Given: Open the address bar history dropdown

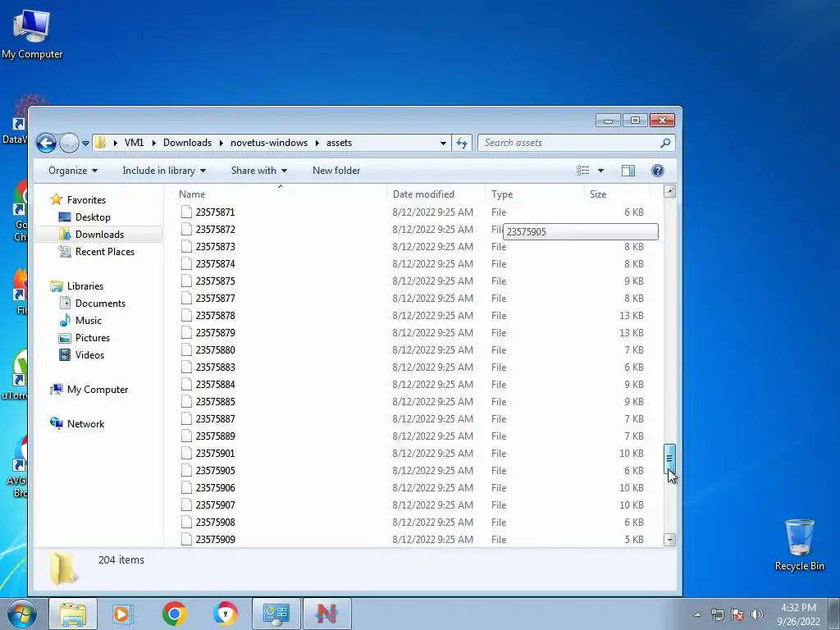Looking at the screenshot, I should (x=443, y=143).
